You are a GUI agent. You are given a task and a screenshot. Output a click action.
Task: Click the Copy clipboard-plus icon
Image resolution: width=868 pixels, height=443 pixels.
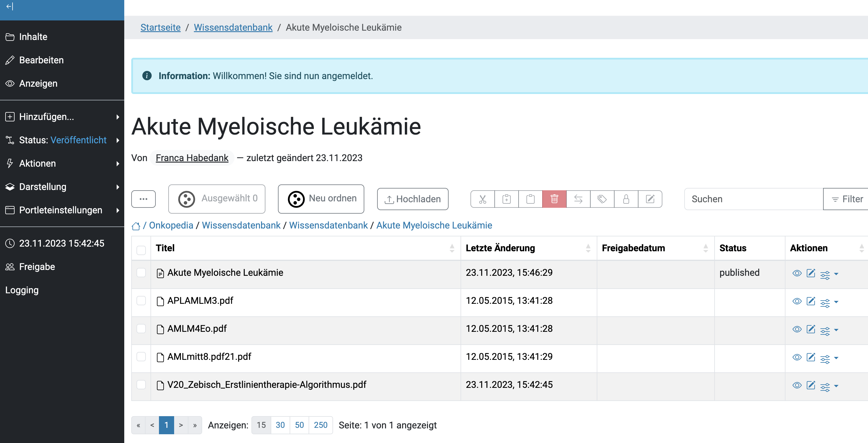pos(506,199)
